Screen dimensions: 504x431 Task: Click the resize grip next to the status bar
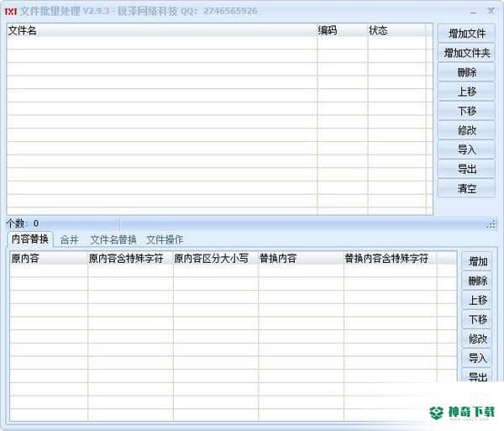491,224
